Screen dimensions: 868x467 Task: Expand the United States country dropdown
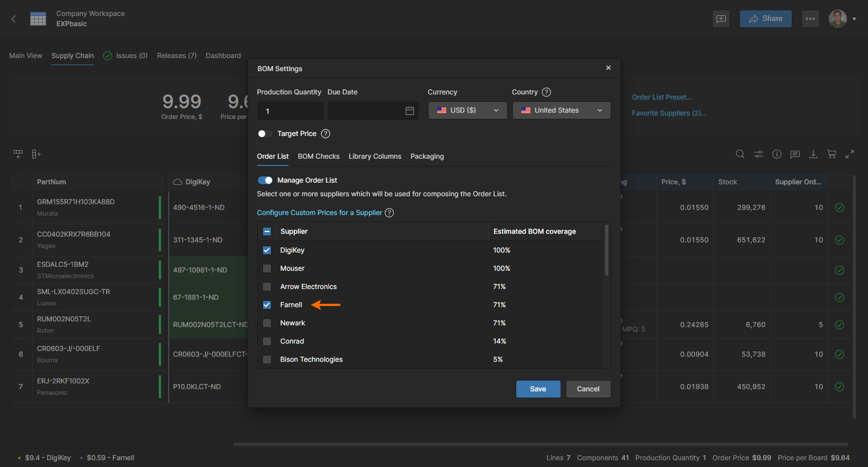point(561,110)
